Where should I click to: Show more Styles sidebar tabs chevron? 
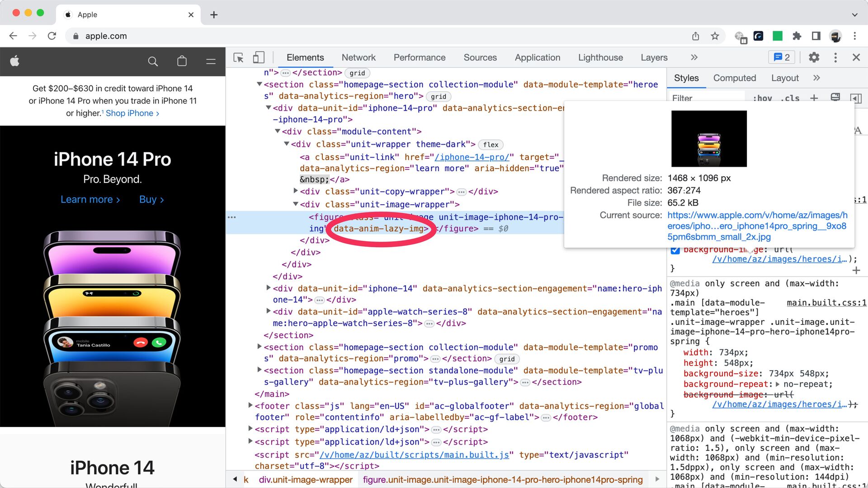tap(816, 78)
